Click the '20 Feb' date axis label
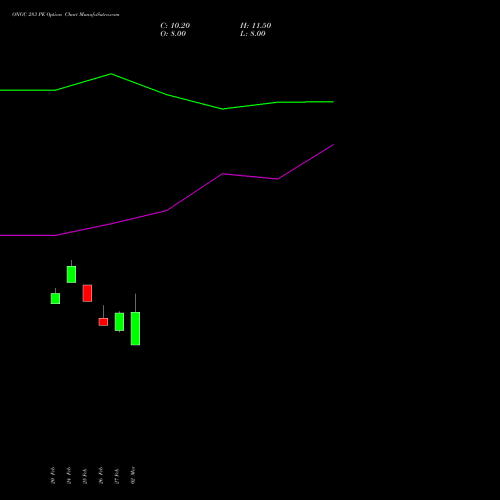 click(53, 476)
